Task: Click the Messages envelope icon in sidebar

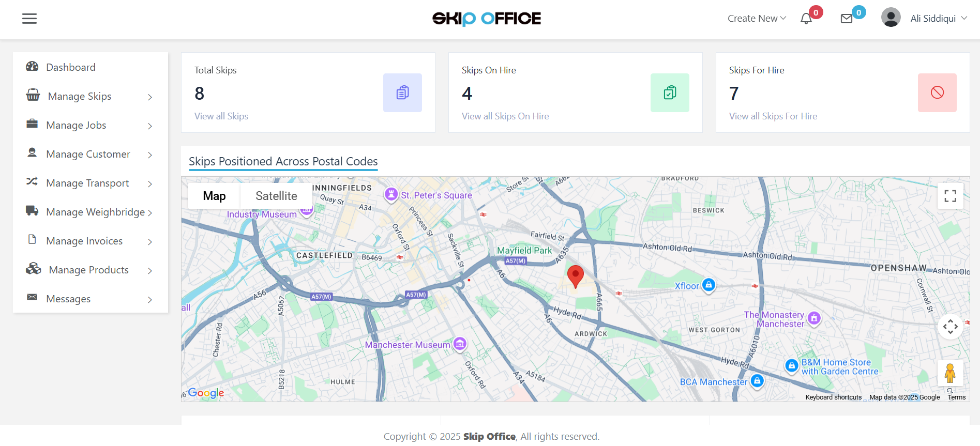Action: [32, 297]
